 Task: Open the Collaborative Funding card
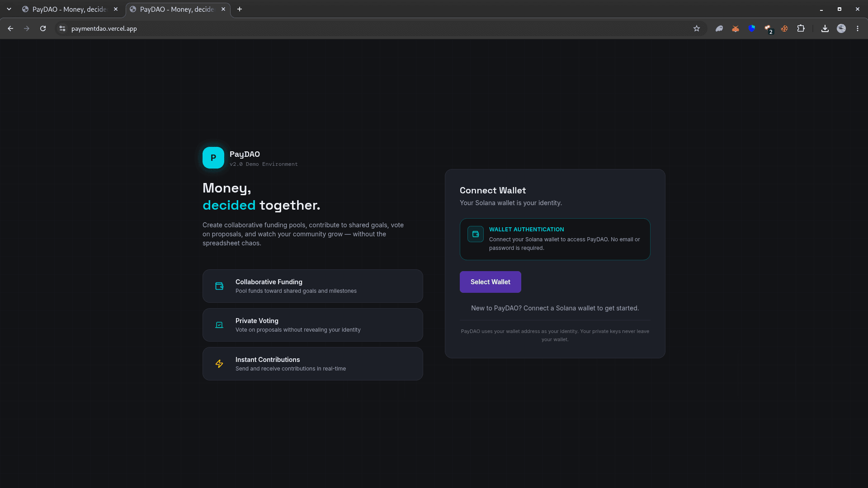point(313,286)
